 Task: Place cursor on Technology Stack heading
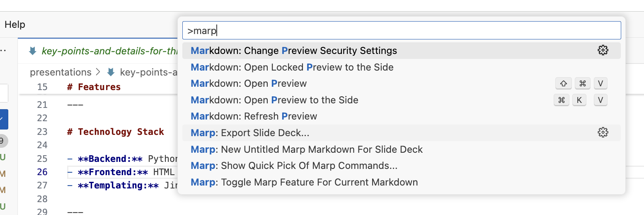pos(121,132)
